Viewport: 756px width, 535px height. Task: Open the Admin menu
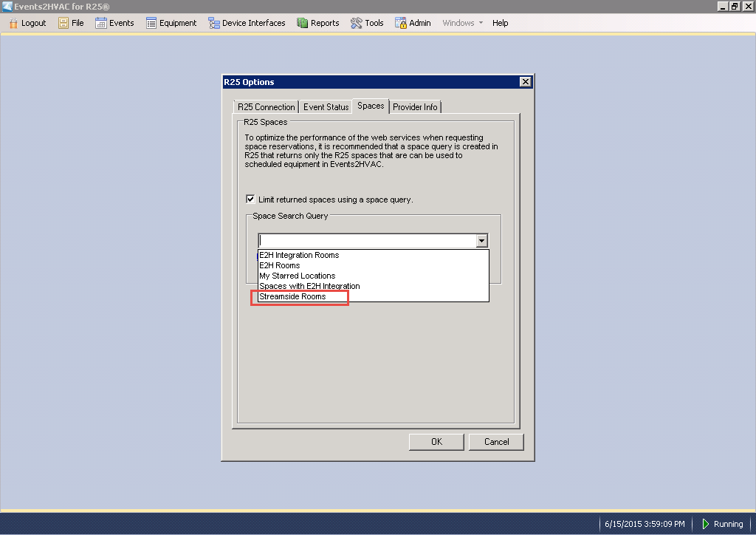[x=413, y=23]
